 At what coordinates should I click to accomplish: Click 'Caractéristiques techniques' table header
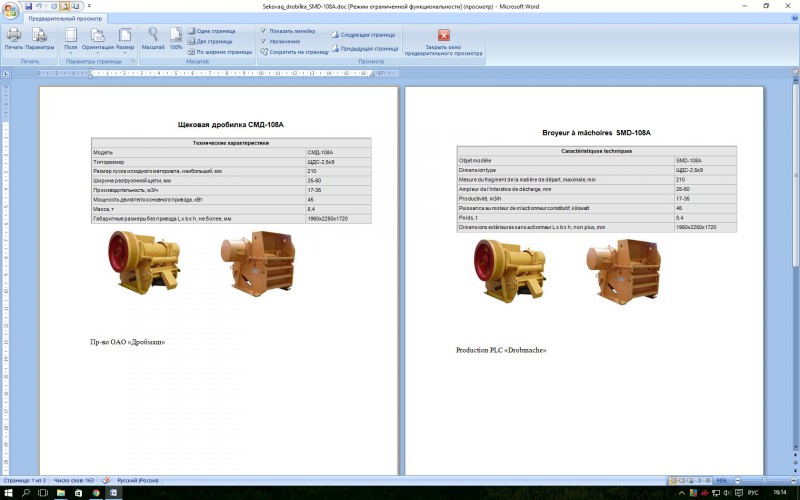coord(596,151)
